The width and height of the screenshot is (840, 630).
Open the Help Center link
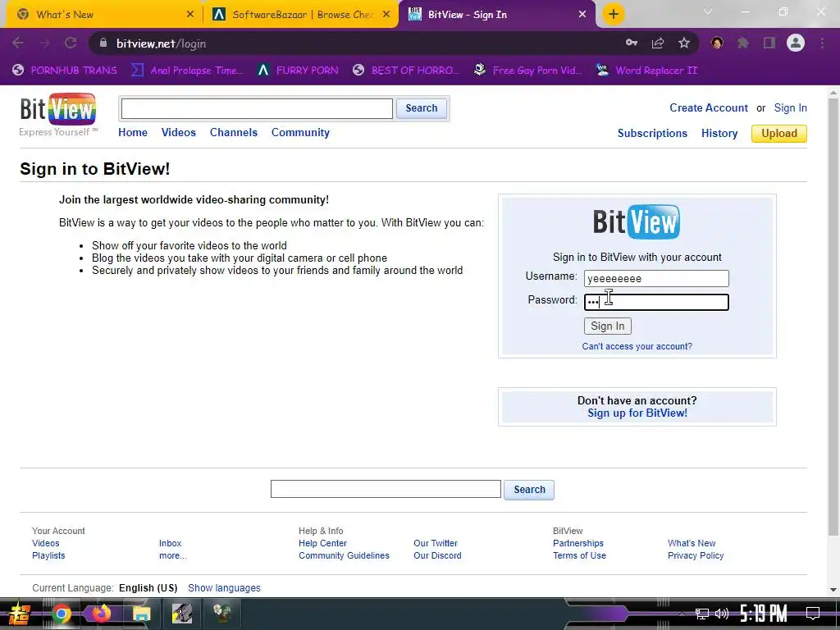pos(322,543)
